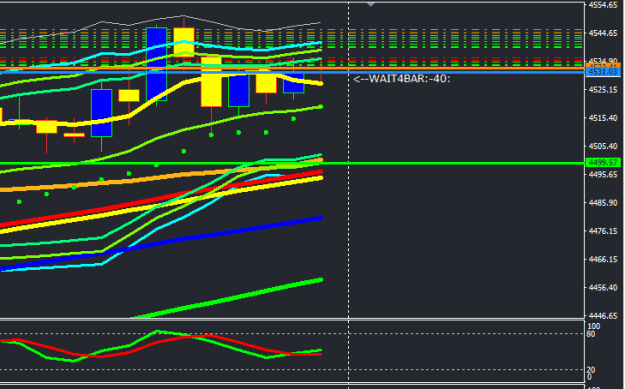Click the tallest yellow candlestick
The height and width of the screenshot is (389, 625).
coord(211,82)
